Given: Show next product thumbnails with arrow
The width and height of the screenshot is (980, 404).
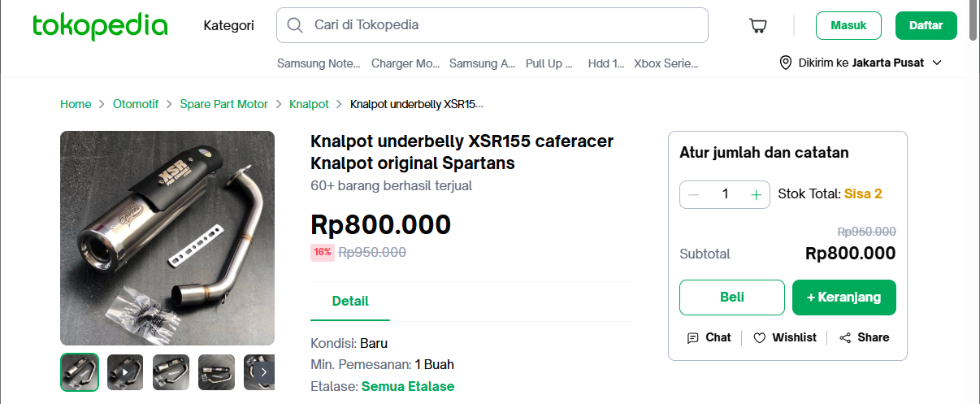Looking at the screenshot, I should pyautogui.click(x=263, y=372).
